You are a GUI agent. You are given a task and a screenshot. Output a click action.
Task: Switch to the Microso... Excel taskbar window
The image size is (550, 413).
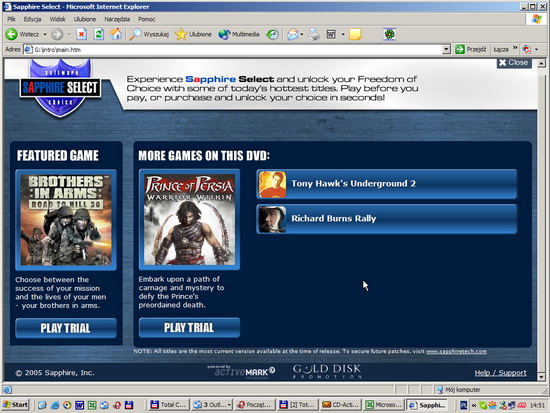[383, 405]
